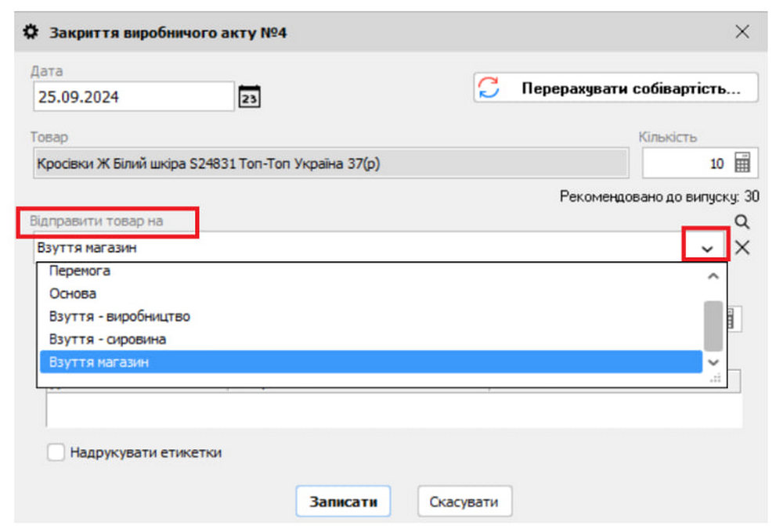Click the magnifier search icon above the dropdown
783x532 pixels.
pos(741,221)
